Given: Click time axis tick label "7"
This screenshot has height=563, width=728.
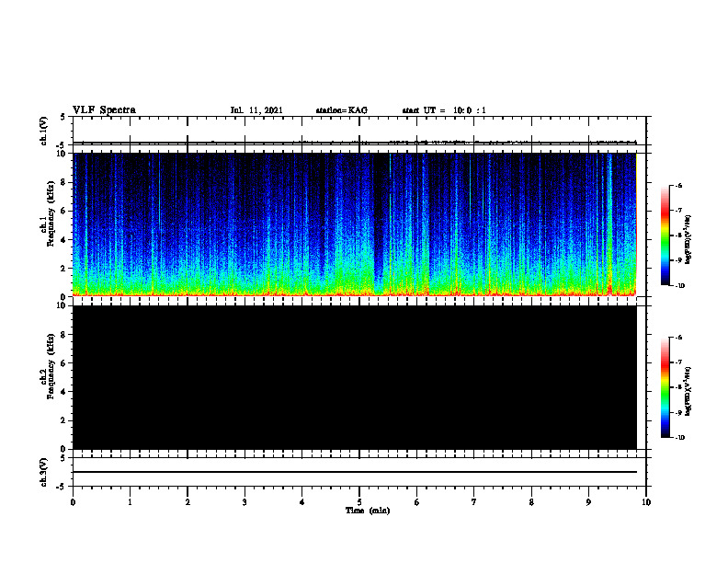Looking at the screenshot, I should click(474, 502).
